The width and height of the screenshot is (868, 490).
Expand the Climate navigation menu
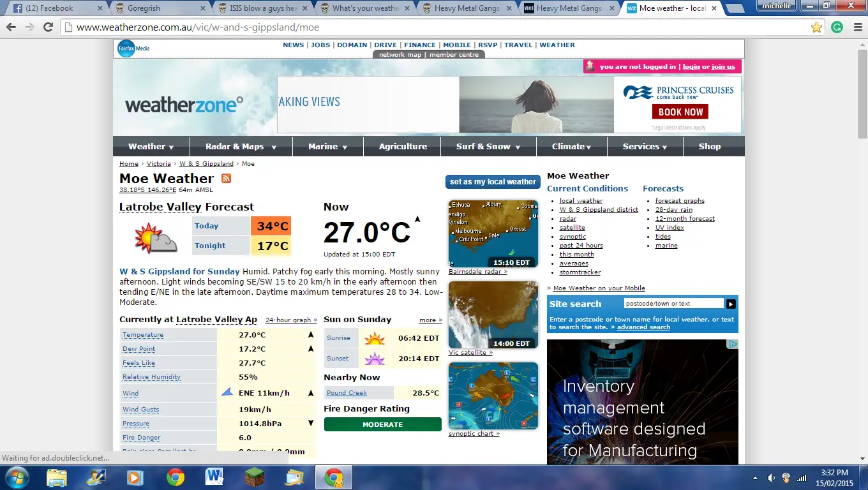[572, 146]
